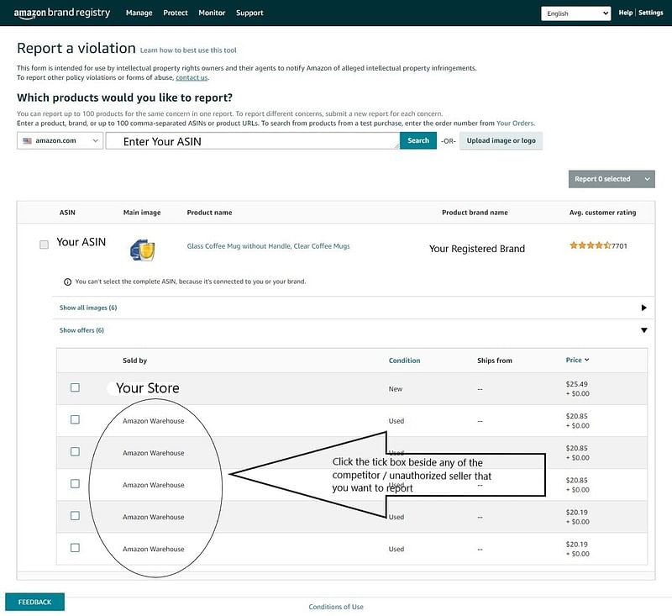Tick the fourth Amazon Warehouse offer checkbox

75,516
